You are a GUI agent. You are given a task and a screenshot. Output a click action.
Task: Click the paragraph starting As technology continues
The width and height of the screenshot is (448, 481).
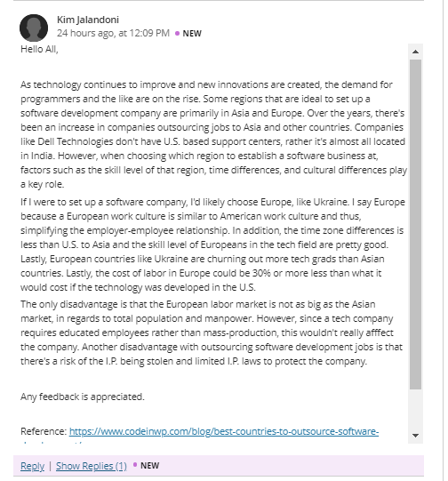[213, 134]
